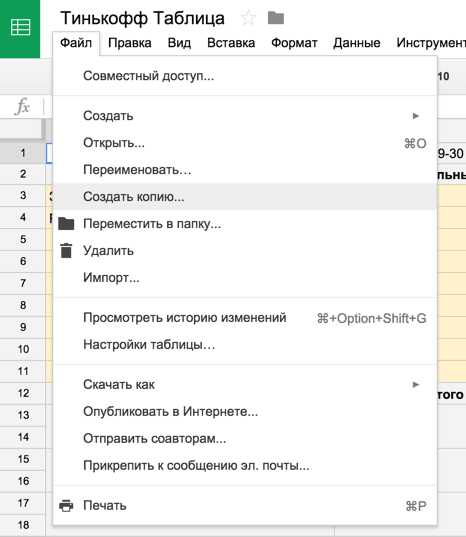
Task: Click the select-all corner cell
Action: [21, 129]
